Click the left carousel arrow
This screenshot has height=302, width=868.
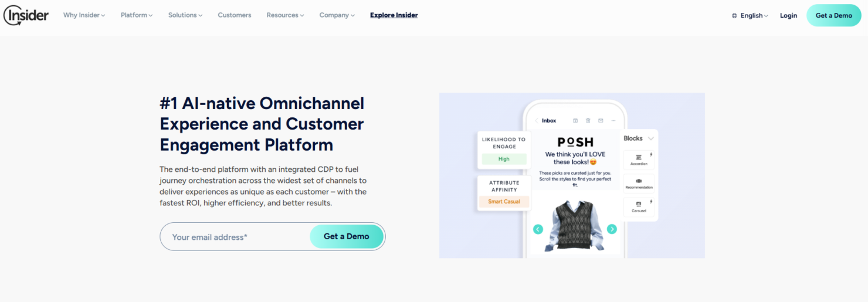click(x=538, y=229)
